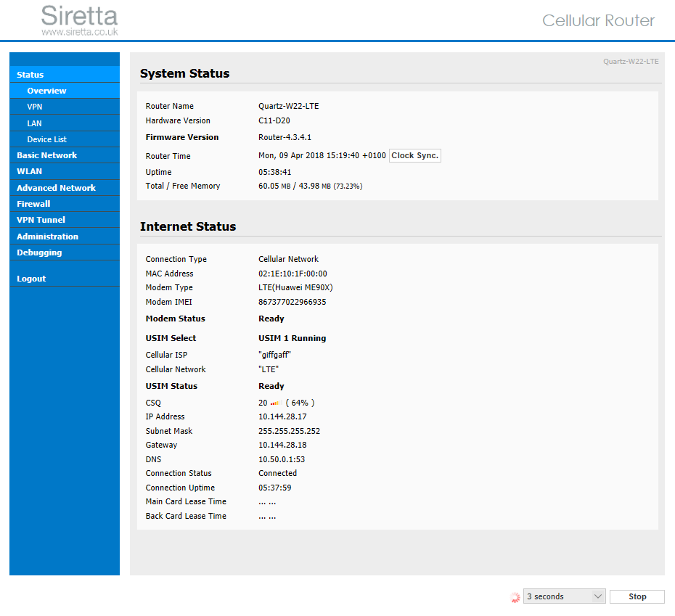Click hardware version value C11-D20
The height and width of the screenshot is (616, 675).
tap(274, 120)
